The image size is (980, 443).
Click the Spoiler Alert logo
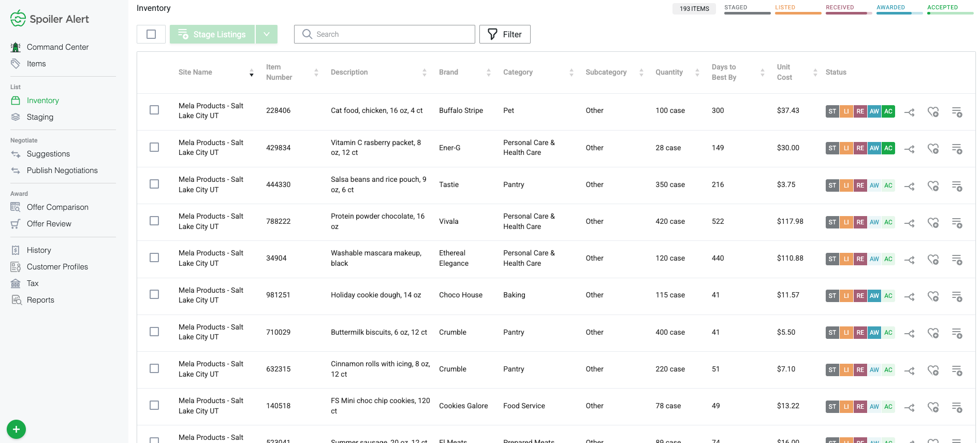pyautogui.click(x=50, y=19)
